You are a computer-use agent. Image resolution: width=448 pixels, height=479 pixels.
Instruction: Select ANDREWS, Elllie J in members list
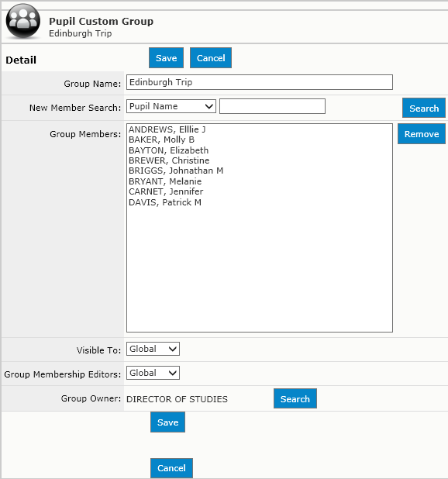167,129
